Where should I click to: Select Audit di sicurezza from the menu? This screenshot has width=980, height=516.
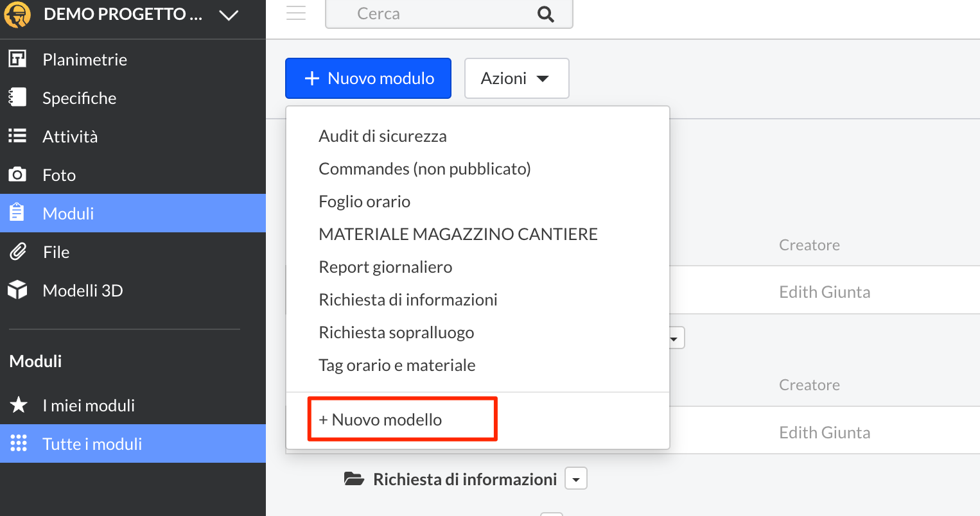(x=382, y=136)
